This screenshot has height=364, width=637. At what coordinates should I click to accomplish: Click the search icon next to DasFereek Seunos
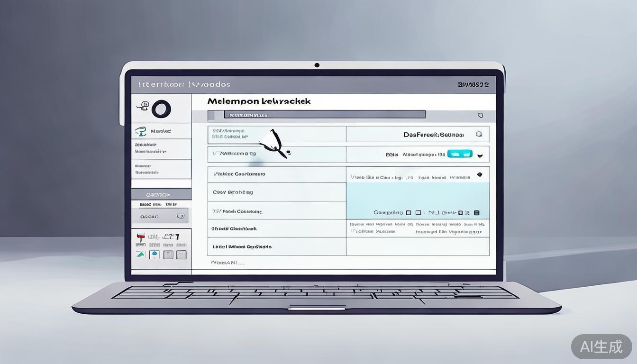pyautogui.click(x=479, y=134)
